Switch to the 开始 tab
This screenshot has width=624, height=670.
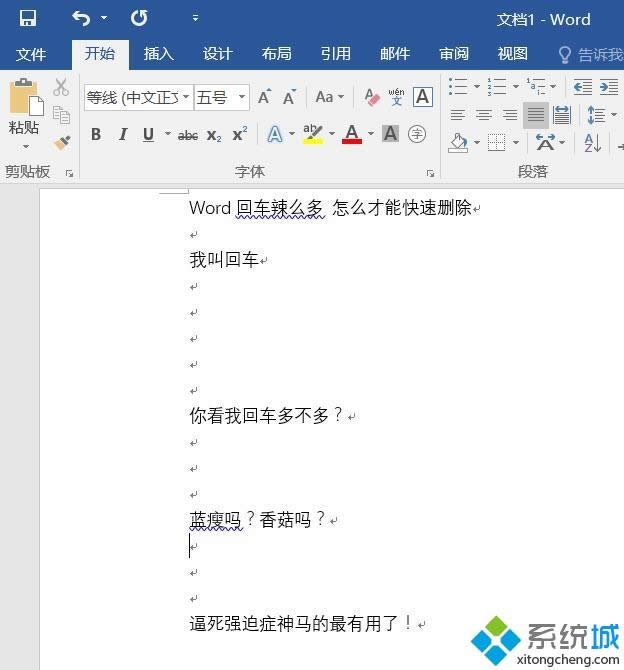pos(100,54)
